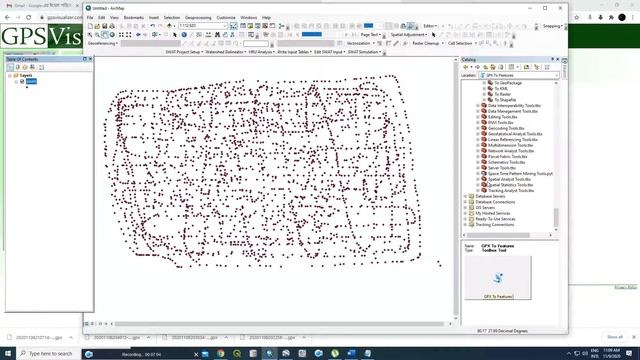Expand Spatial Analyst Tools.tbx node
The image size is (640, 360).
(x=478, y=179)
